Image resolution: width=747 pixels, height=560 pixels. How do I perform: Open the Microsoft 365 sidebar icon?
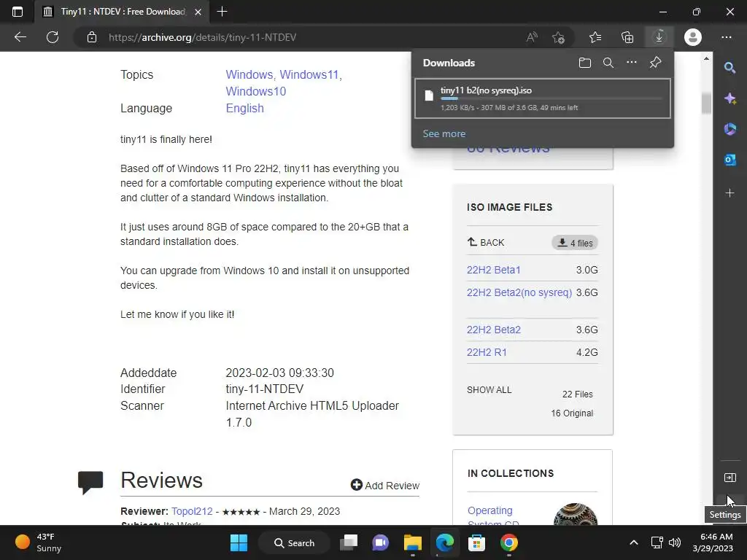pyautogui.click(x=729, y=129)
